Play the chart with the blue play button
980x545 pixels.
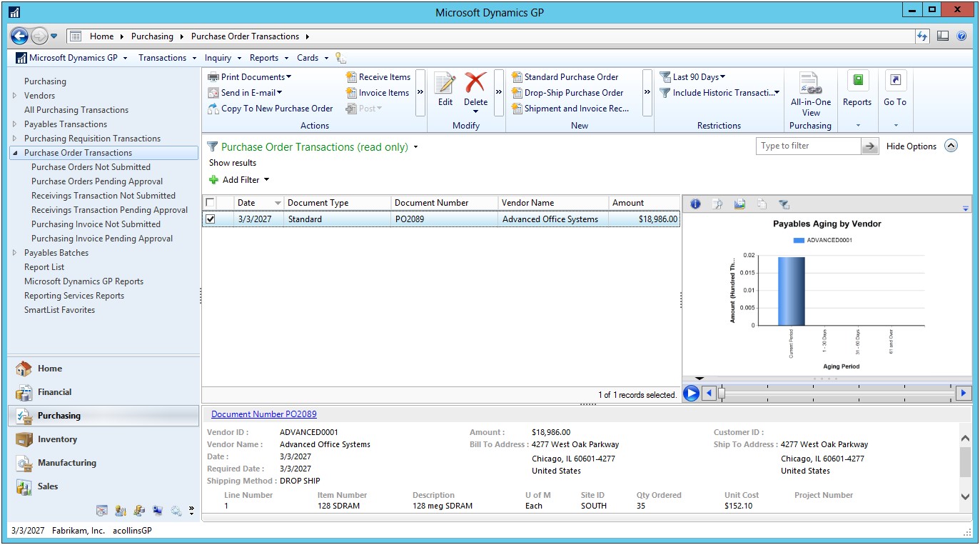tap(691, 393)
